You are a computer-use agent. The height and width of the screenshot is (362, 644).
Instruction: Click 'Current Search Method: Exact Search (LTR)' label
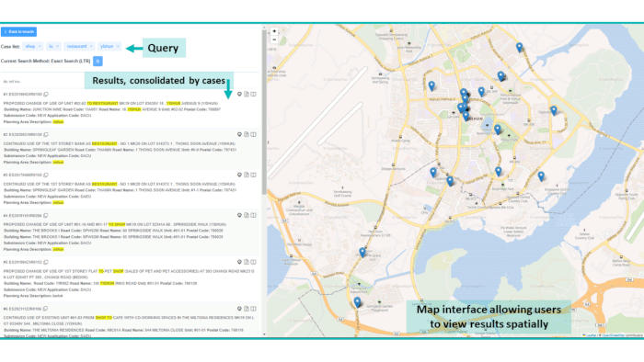tap(46, 61)
